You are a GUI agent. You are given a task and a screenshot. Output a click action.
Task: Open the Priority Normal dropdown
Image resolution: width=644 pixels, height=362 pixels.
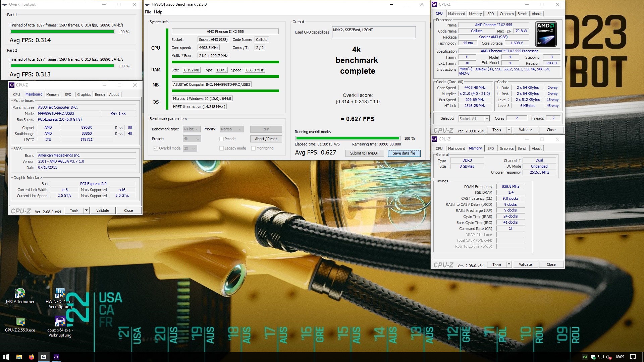click(231, 129)
